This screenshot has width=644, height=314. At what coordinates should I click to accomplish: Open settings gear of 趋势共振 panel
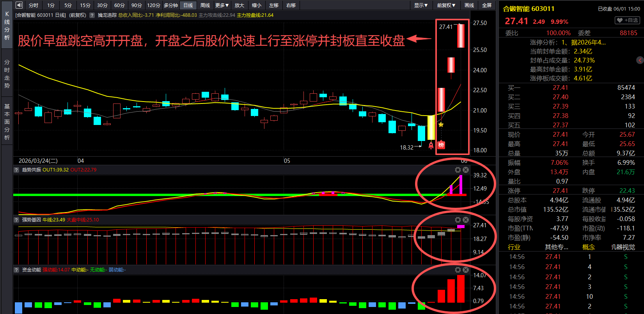[458, 170]
